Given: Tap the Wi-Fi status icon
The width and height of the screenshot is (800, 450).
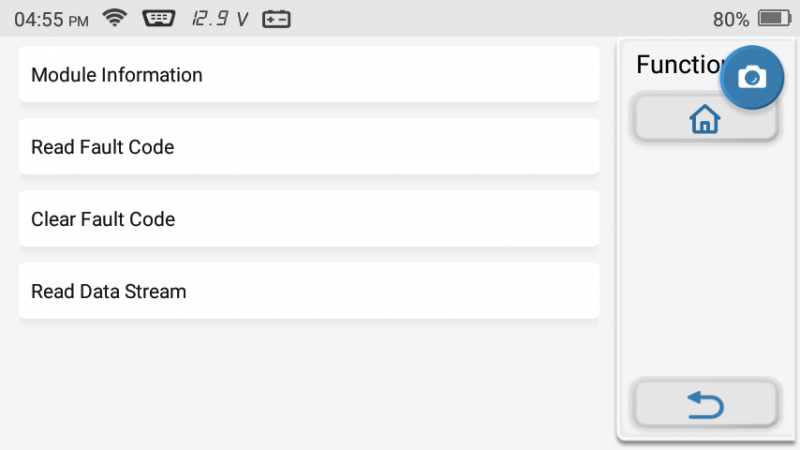Looking at the screenshot, I should [115, 18].
